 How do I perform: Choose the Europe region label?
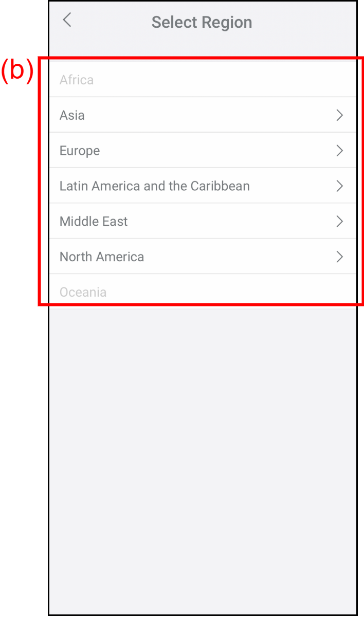(80, 151)
